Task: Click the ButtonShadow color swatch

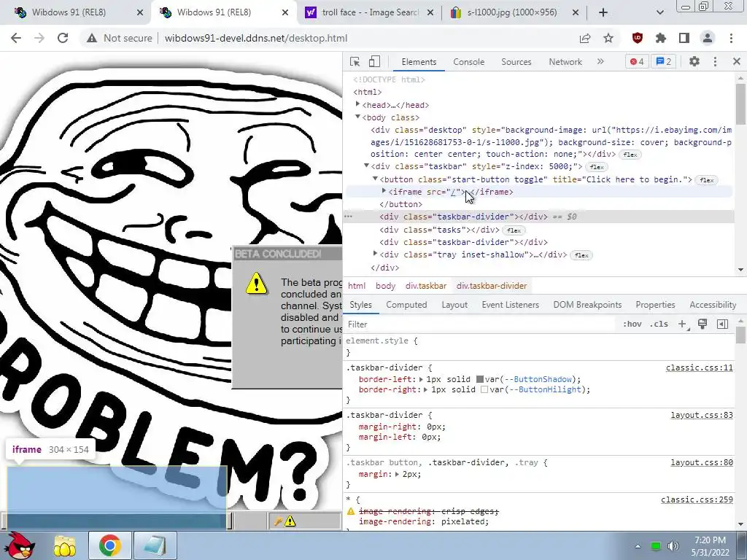Action: 480,379
